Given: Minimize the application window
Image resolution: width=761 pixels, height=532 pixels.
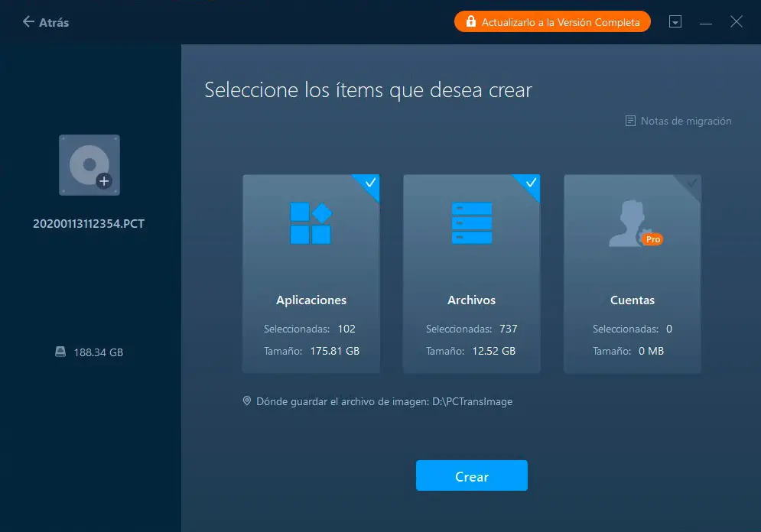Looking at the screenshot, I should pos(706,22).
